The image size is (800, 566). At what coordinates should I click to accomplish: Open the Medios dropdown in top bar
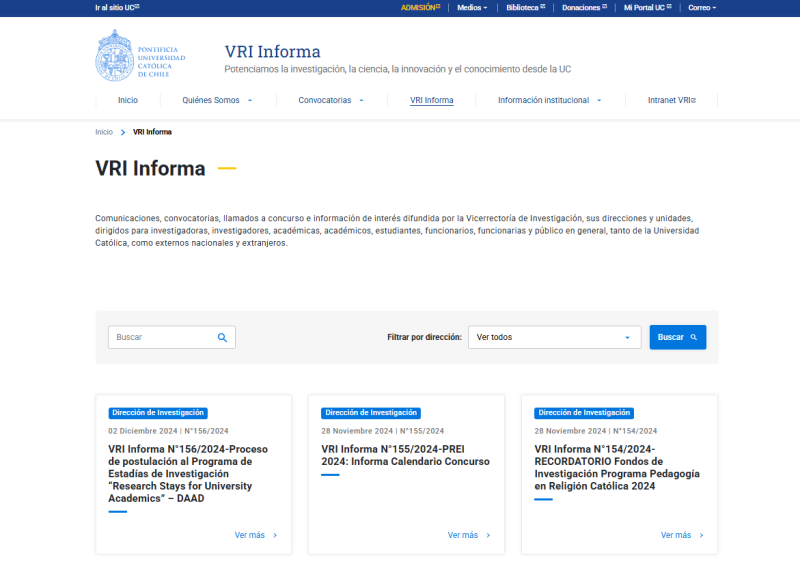[x=472, y=8]
